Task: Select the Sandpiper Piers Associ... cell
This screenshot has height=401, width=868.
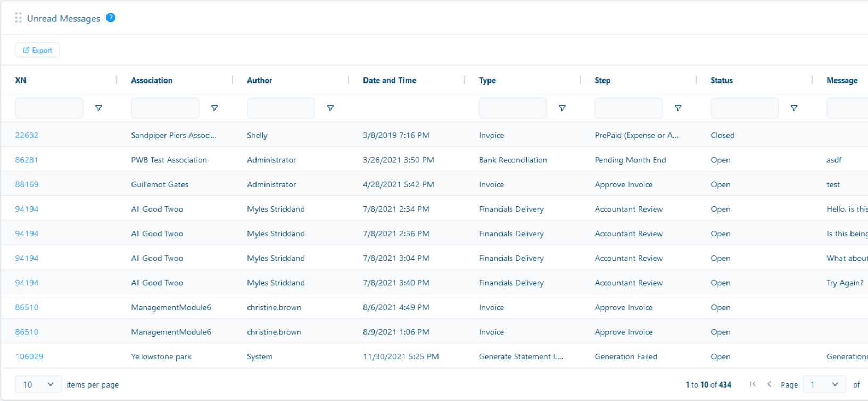Action: click(173, 135)
